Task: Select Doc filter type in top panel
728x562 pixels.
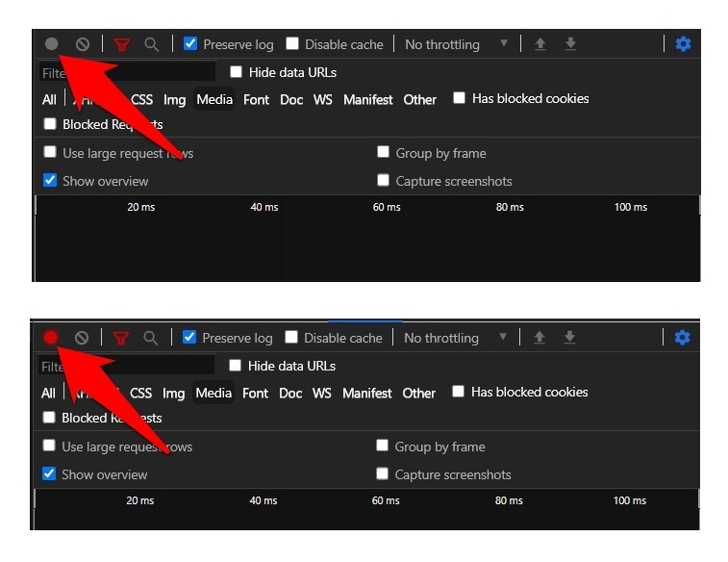Action: point(291,100)
